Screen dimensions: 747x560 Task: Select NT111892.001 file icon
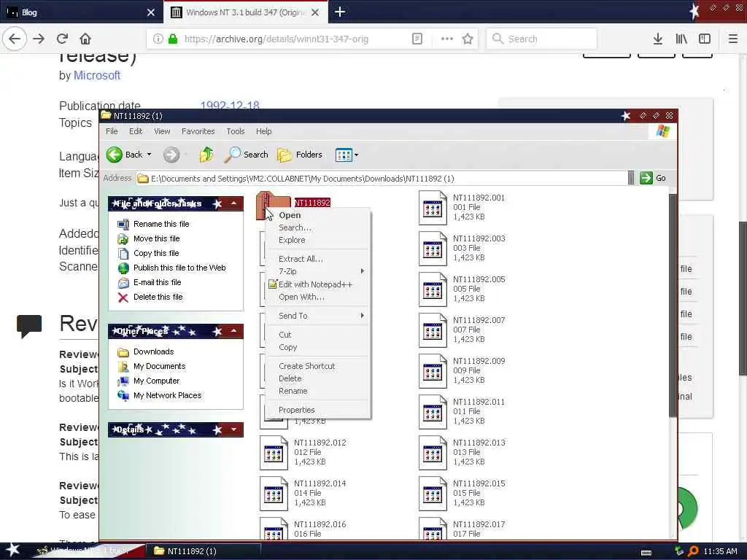tap(433, 207)
